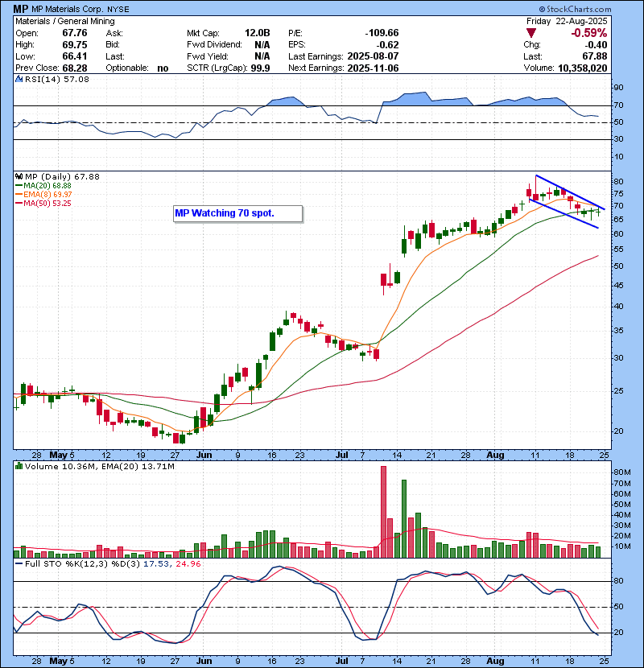Click the orange line marker before EMA(8)
Image resolution: width=644 pixels, height=668 pixels.
point(19,195)
